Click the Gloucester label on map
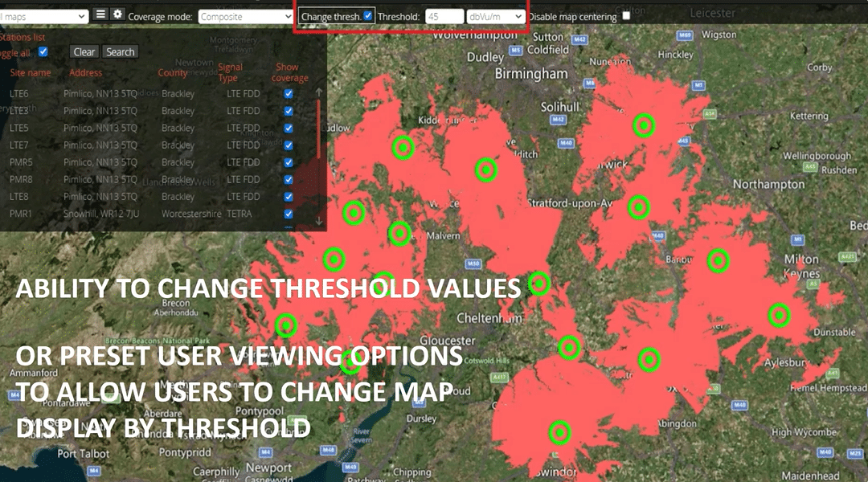The width and height of the screenshot is (868, 482). pos(448,341)
